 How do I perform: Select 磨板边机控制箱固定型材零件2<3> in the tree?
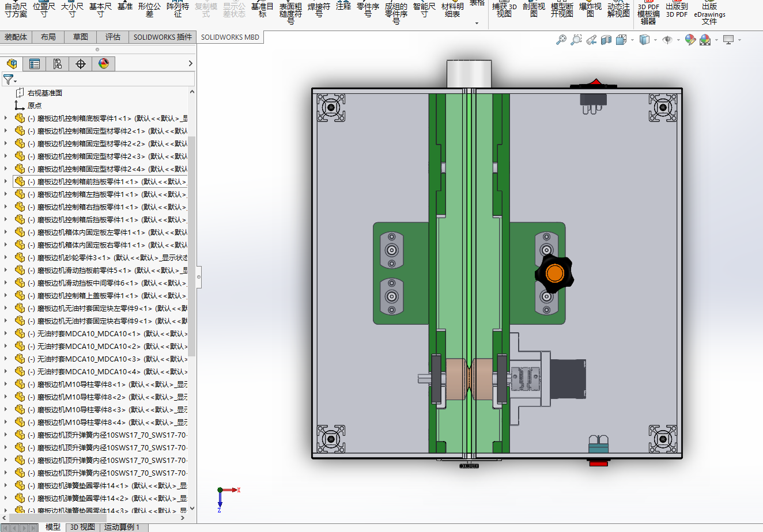(x=101, y=156)
